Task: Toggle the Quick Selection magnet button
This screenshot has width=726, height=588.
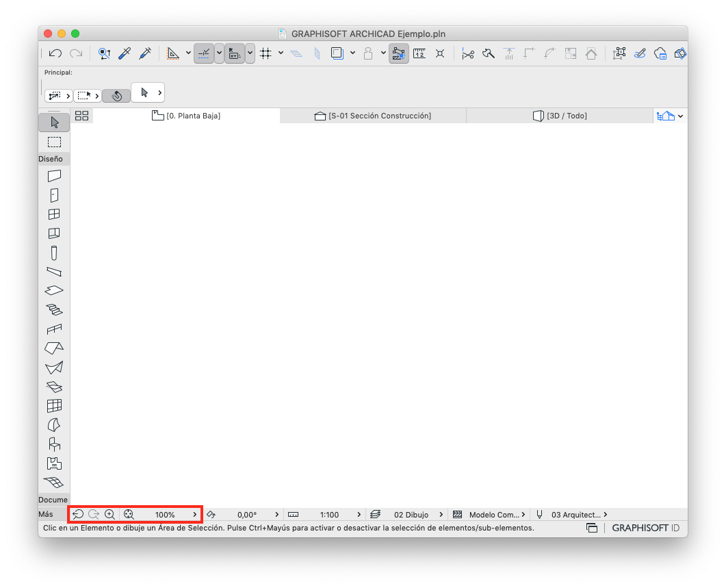Action: tap(116, 95)
